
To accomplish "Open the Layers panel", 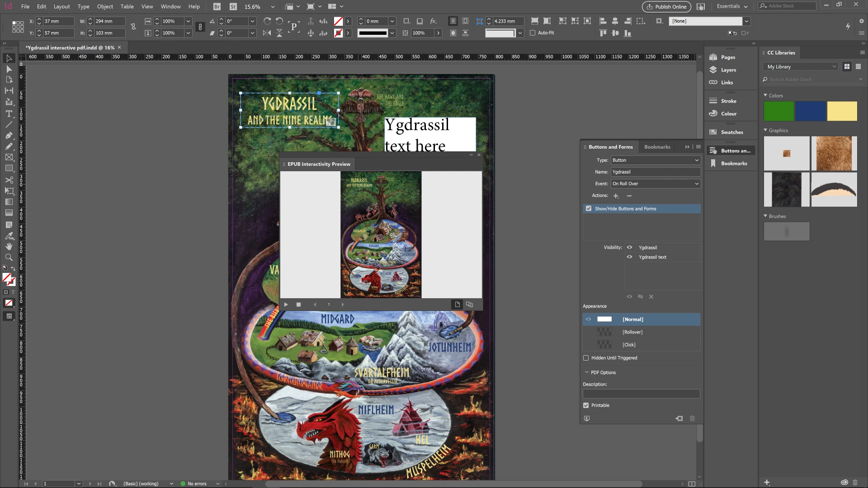I will (x=728, y=70).
